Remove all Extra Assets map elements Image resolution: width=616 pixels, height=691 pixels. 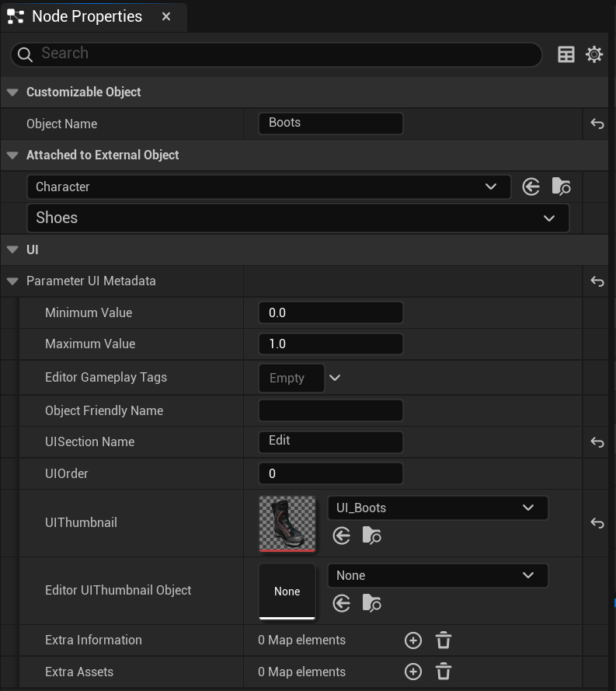pos(444,672)
